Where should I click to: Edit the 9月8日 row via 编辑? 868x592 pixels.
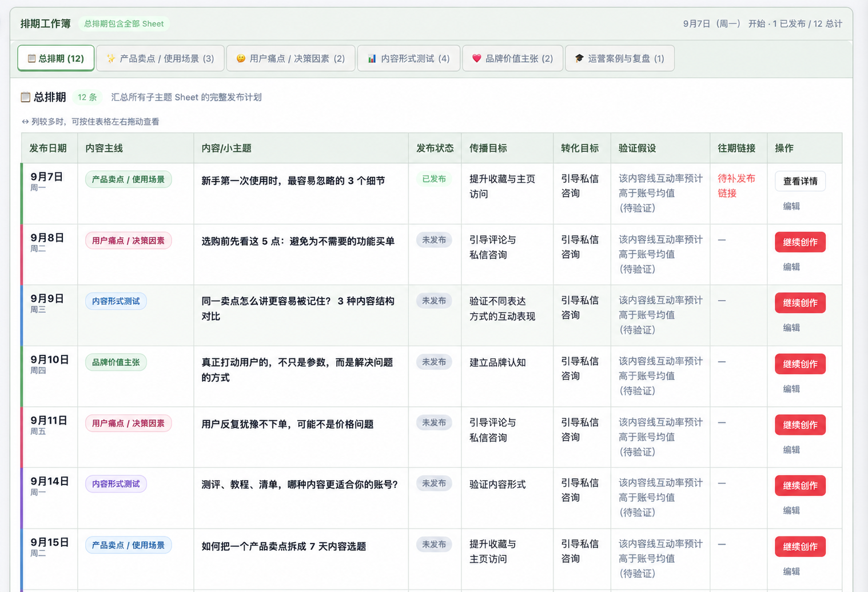click(x=791, y=267)
